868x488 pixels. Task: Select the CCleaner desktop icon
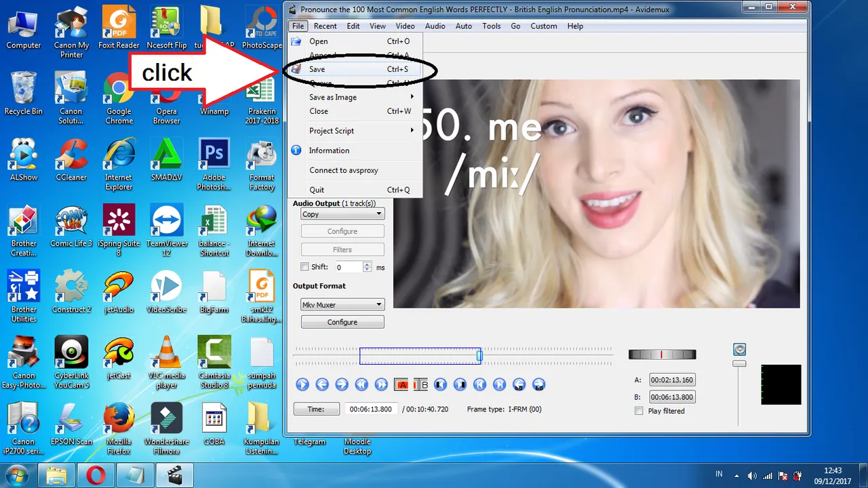(x=71, y=161)
